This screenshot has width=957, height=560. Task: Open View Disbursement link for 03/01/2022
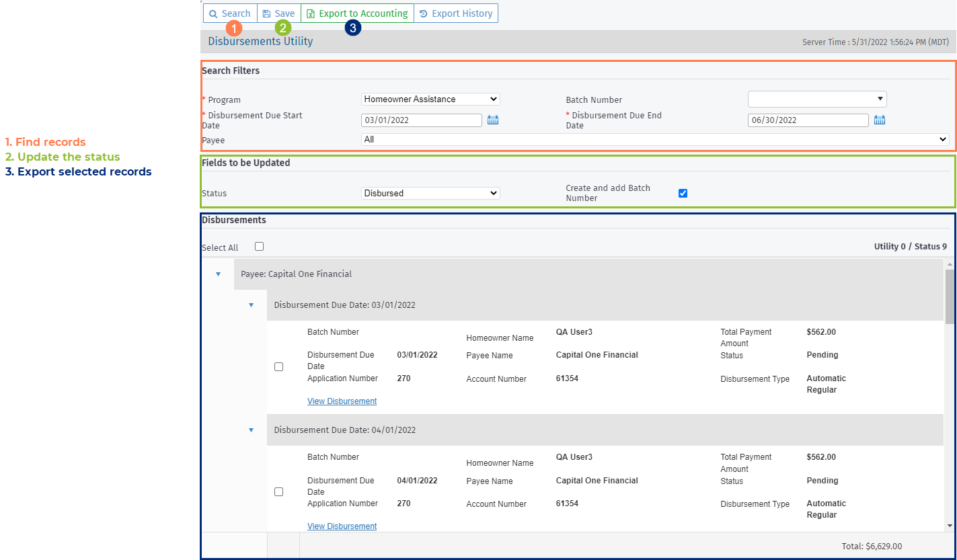[342, 401]
